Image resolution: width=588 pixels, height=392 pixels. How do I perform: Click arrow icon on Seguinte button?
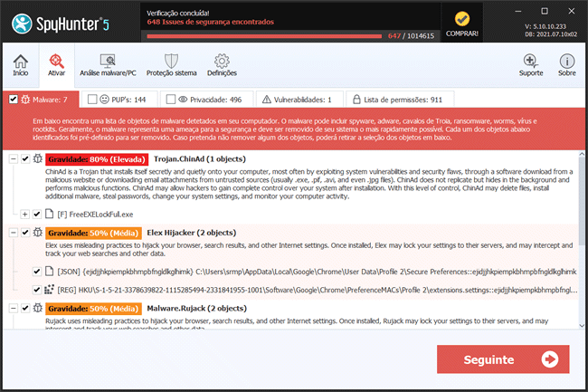click(x=549, y=359)
